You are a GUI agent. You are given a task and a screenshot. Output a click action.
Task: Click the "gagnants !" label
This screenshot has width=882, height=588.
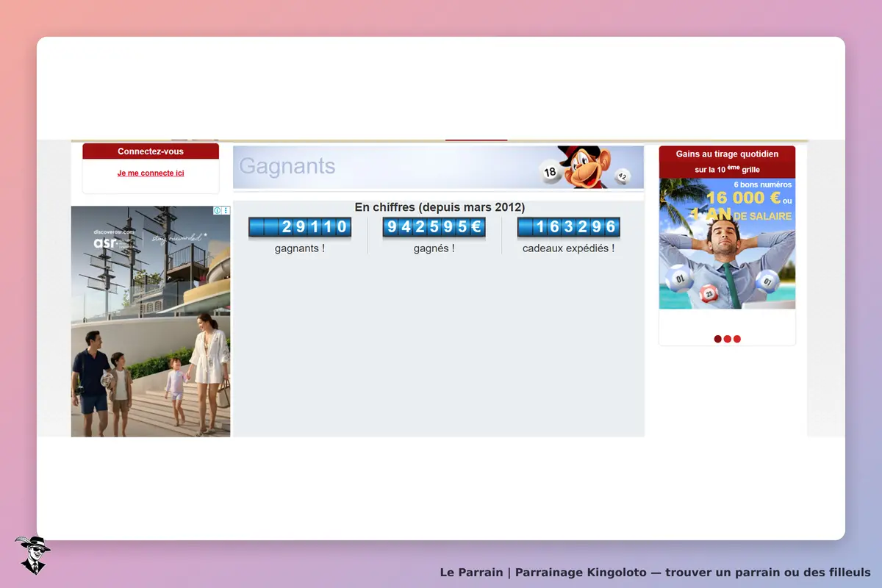(300, 248)
